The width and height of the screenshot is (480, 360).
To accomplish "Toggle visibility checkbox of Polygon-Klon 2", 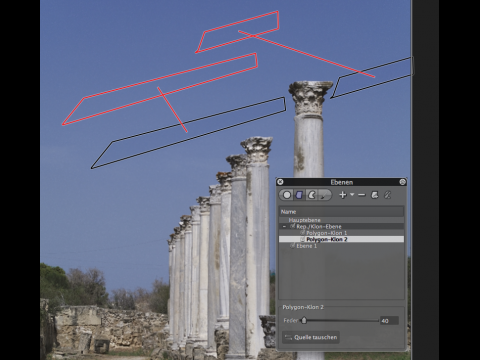I will pos(302,239).
